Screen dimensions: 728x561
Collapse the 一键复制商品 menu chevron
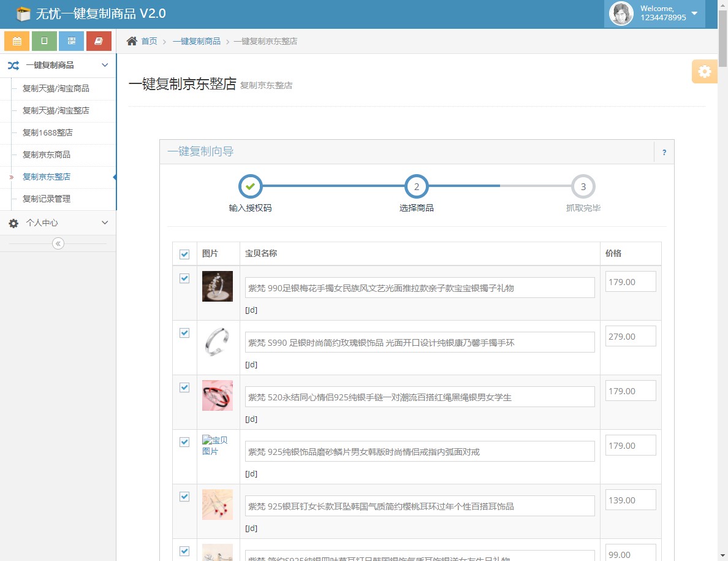click(105, 65)
